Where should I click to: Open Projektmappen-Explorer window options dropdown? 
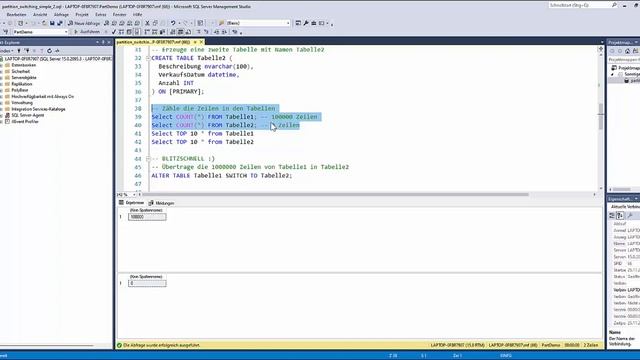pos(636,42)
